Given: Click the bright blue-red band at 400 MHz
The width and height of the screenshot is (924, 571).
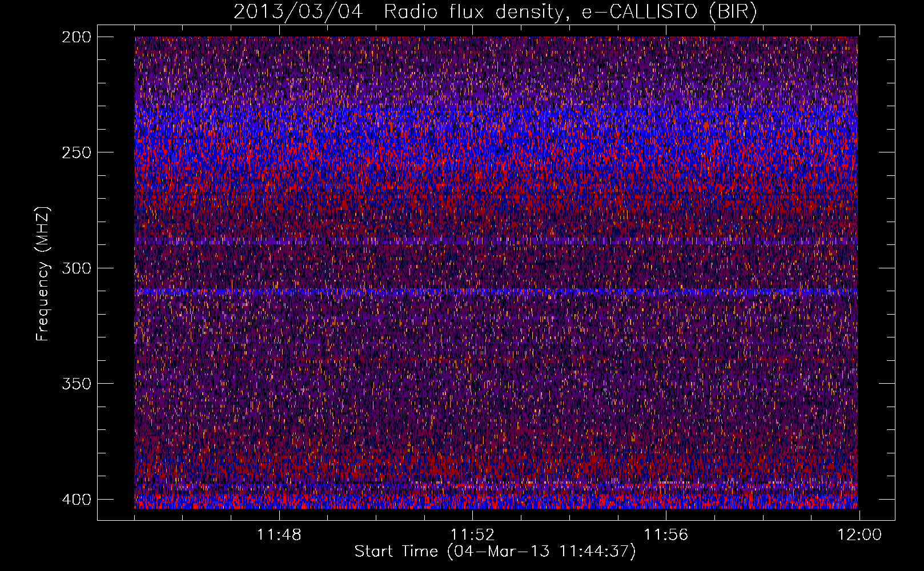Looking at the screenshot, I should (x=496, y=502).
